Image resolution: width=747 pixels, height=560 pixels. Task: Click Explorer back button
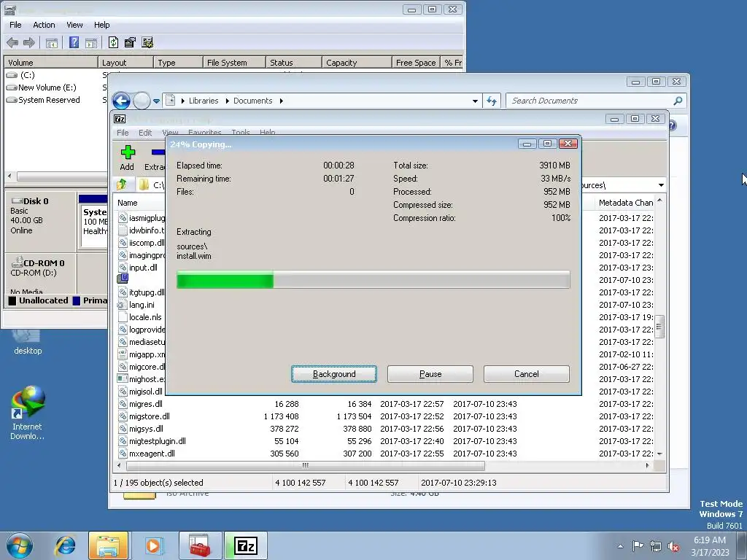[122, 101]
